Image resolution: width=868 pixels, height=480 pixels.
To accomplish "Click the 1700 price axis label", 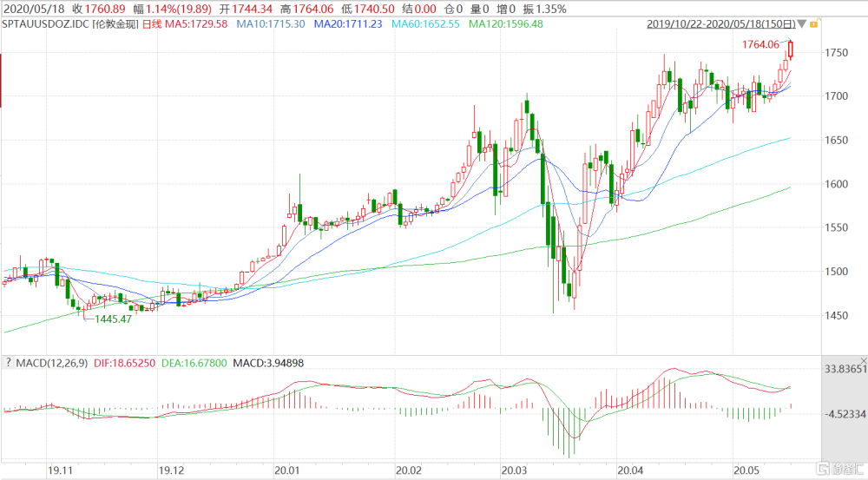I will click(x=837, y=95).
